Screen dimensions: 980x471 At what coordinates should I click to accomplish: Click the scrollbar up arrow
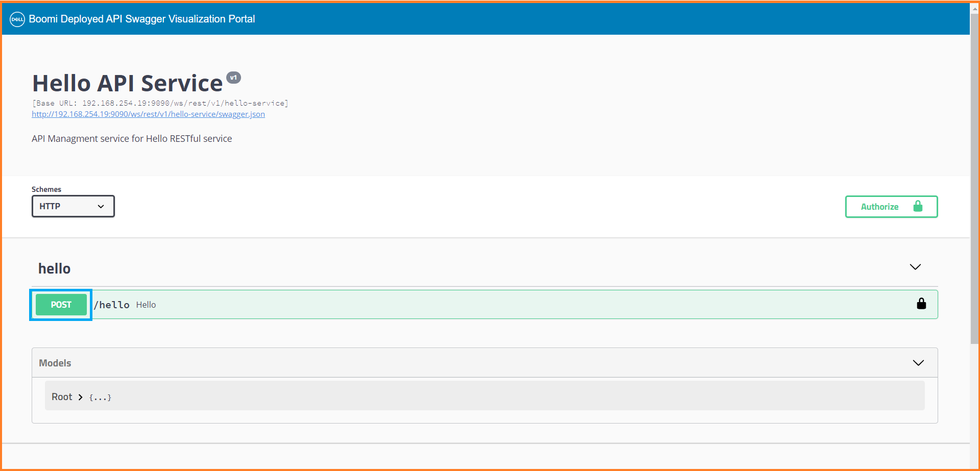[x=974, y=9]
